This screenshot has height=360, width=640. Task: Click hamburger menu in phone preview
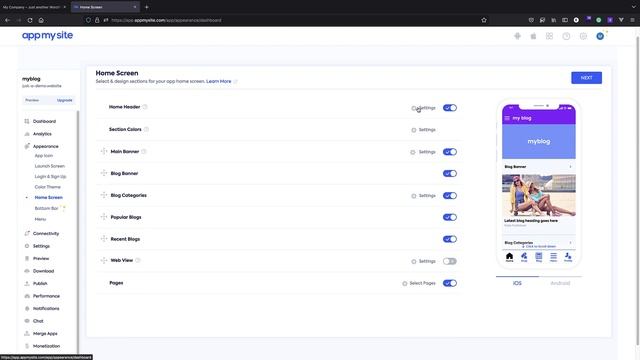click(x=507, y=118)
